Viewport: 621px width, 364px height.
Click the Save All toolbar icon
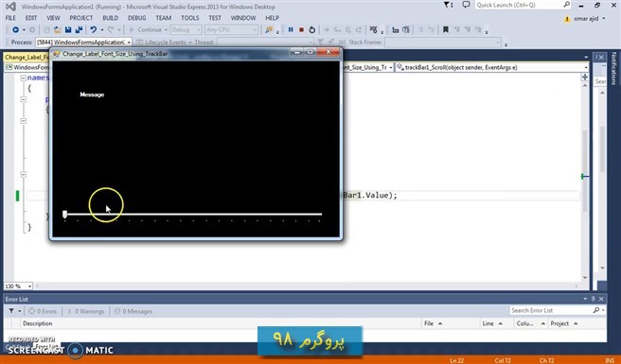79,29
